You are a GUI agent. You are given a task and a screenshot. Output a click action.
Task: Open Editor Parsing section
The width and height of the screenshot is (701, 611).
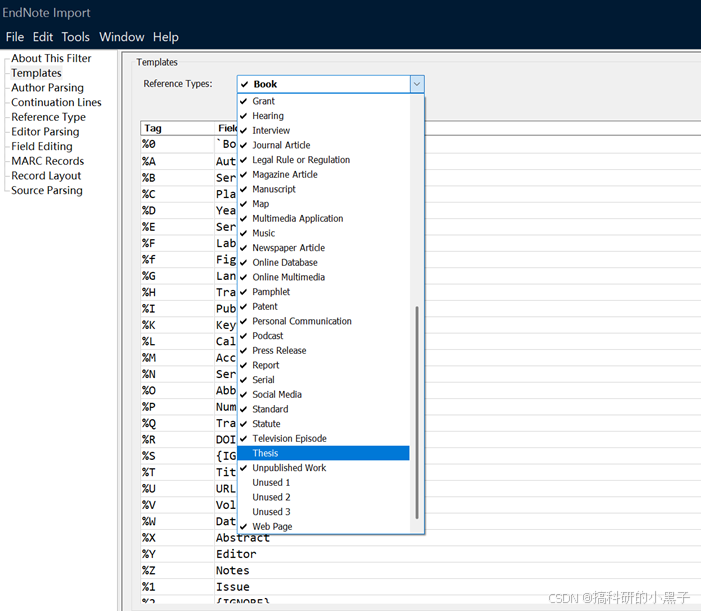45,132
